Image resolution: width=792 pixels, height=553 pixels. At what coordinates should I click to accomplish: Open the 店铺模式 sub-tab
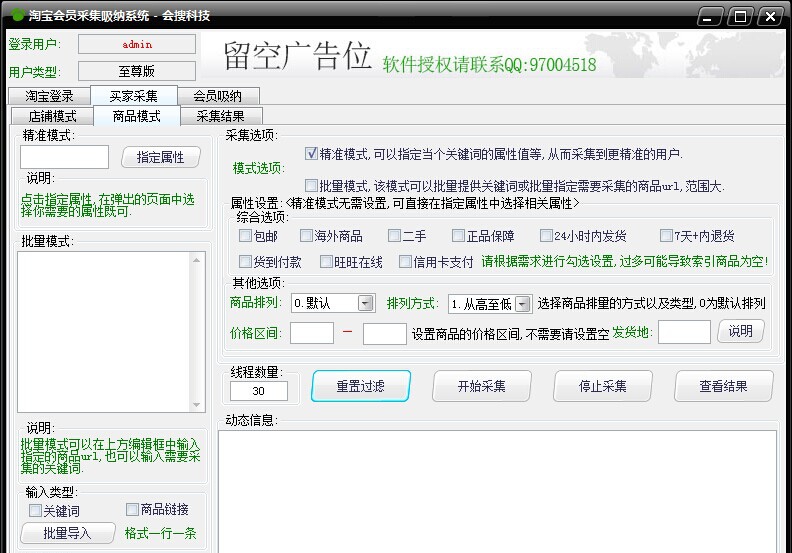point(53,116)
